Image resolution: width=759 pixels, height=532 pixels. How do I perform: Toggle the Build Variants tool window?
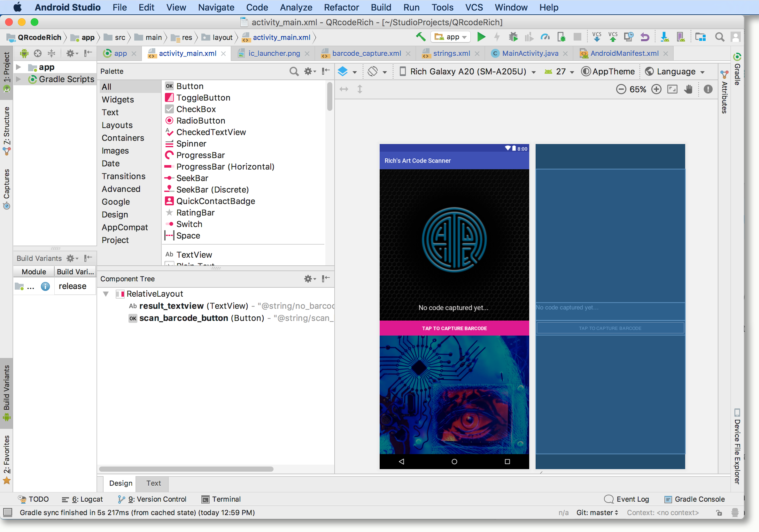[x=6, y=393]
